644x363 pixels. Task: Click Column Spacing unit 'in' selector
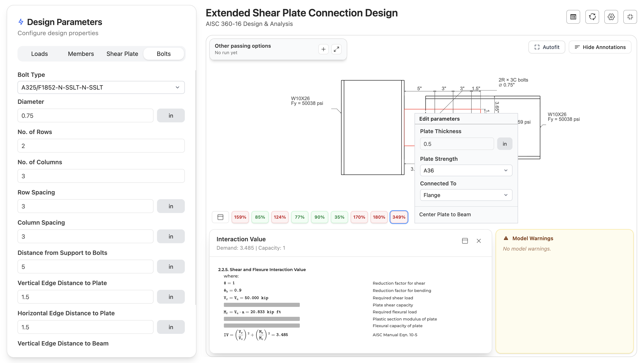[171, 236]
